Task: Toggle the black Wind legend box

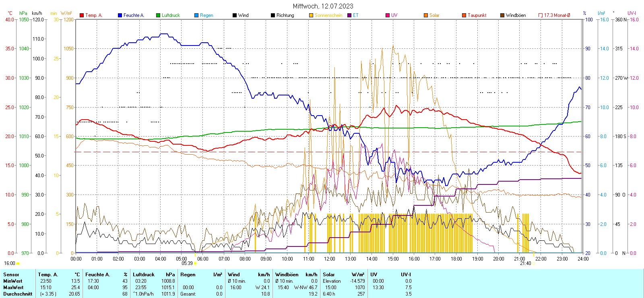Action: point(235,15)
